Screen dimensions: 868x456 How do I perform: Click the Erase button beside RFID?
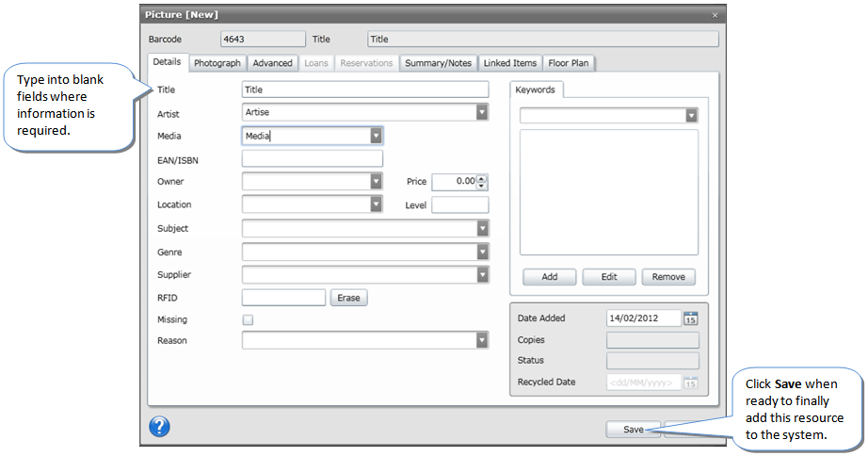pyautogui.click(x=348, y=298)
